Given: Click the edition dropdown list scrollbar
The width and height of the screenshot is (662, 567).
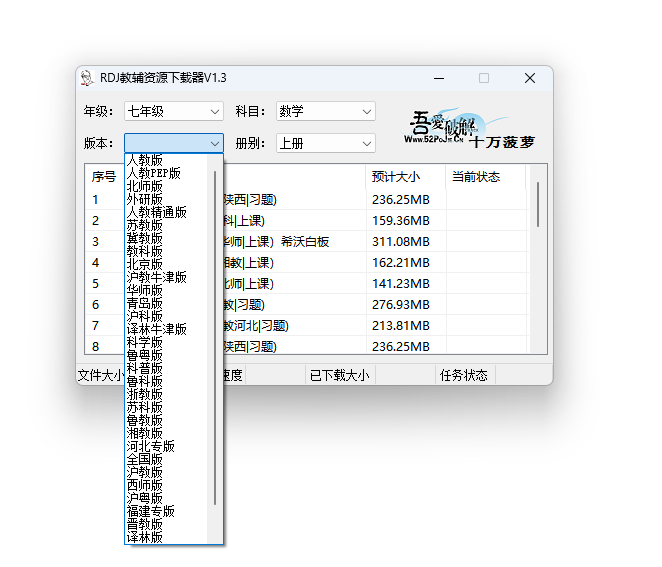Looking at the screenshot, I should (215, 340).
